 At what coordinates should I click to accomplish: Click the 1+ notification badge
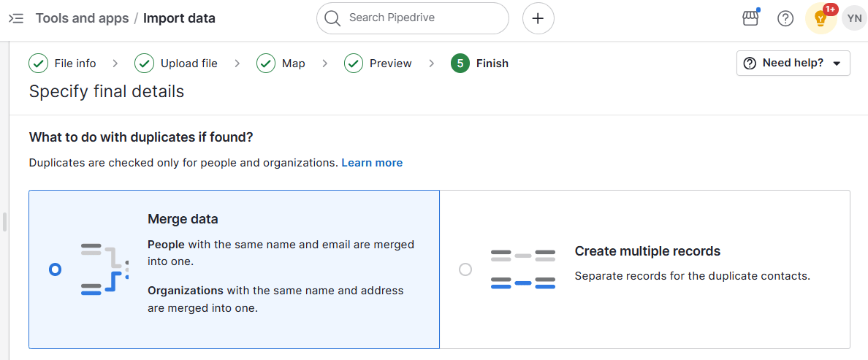click(830, 9)
